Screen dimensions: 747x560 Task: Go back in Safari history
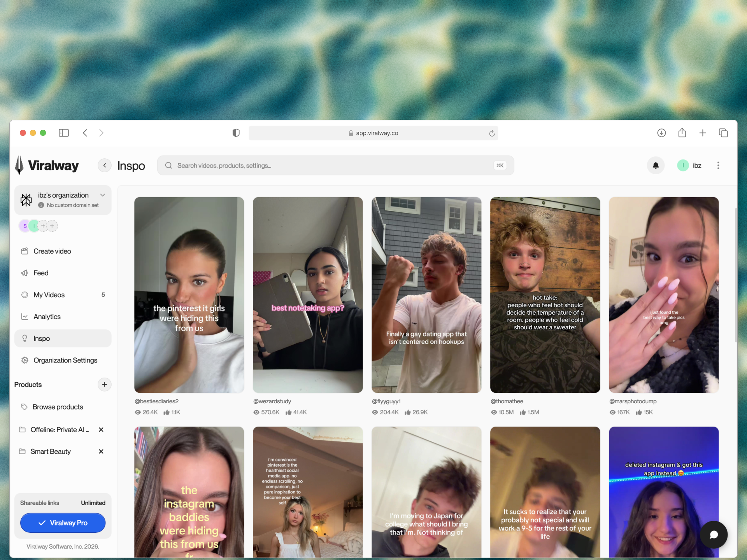click(x=85, y=133)
